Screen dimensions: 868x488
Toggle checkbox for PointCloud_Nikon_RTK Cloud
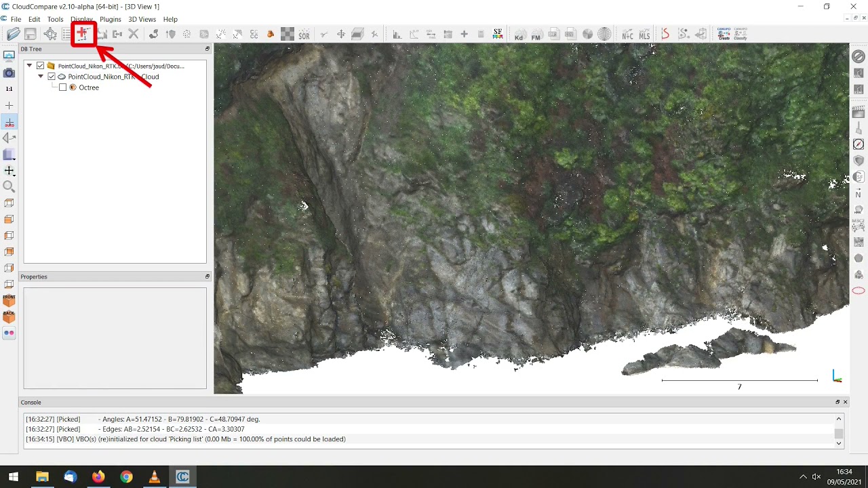pos(52,77)
